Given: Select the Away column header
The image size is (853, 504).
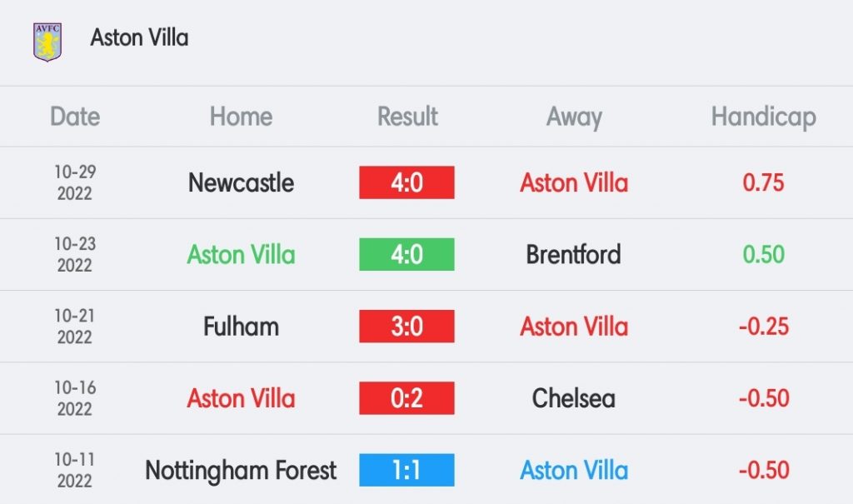Looking at the screenshot, I should point(574,117).
